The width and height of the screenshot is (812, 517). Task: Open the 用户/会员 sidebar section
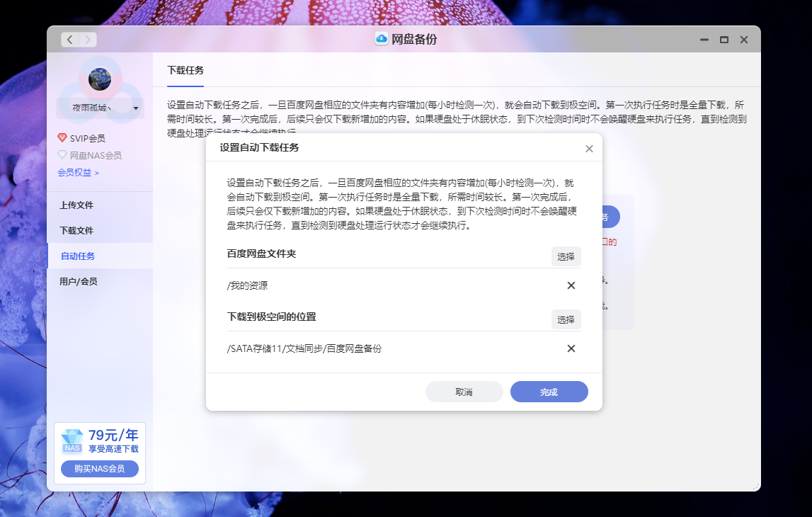(x=79, y=280)
